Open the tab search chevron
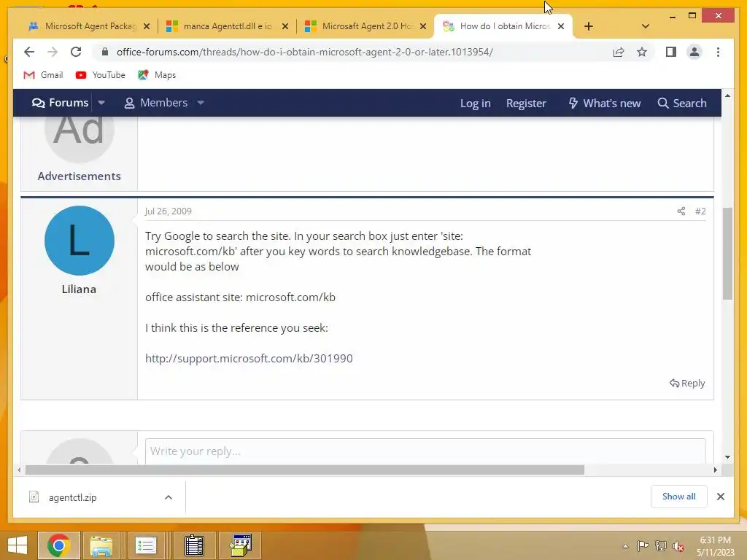 pyautogui.click(x=645, y=26)
